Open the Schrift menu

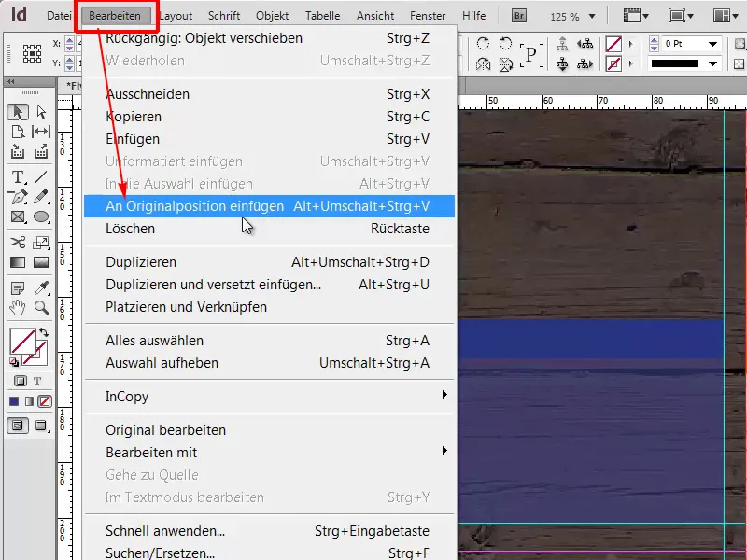pos(224,16)
